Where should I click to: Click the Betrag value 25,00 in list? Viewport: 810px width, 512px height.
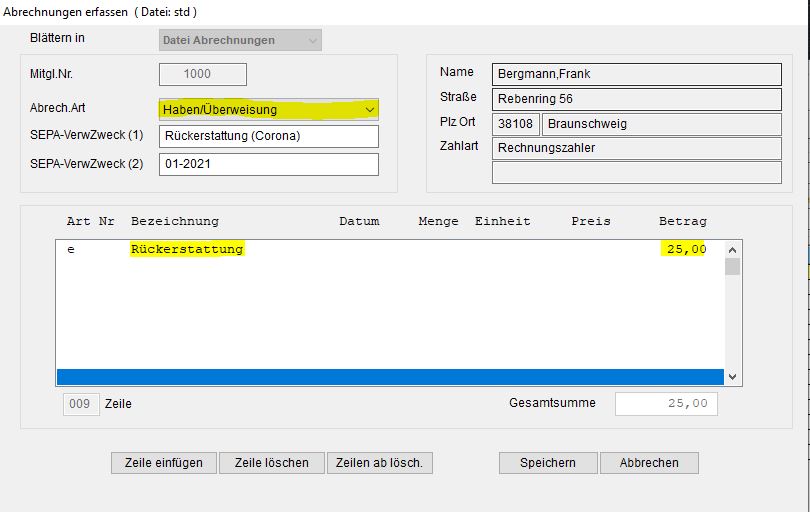click(684, 249)
